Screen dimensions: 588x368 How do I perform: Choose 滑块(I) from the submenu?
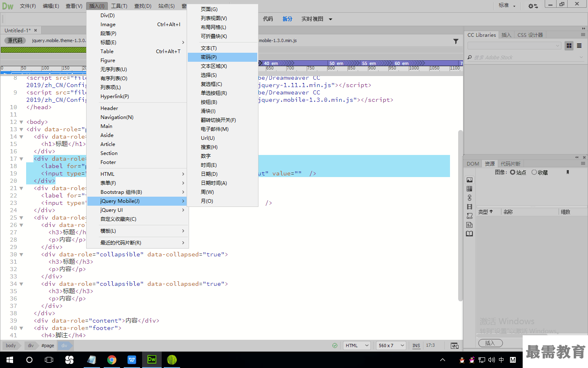click(223, 111)
